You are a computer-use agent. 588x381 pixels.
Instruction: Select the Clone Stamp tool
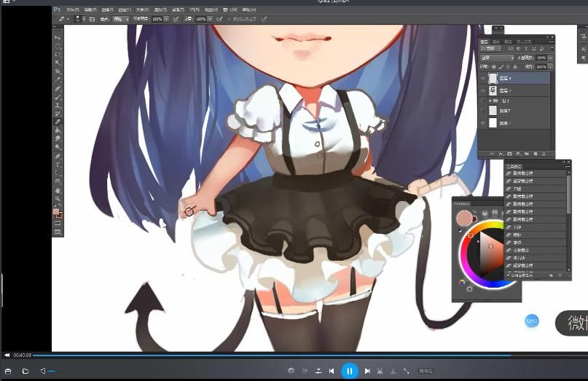tap(58, 105)
